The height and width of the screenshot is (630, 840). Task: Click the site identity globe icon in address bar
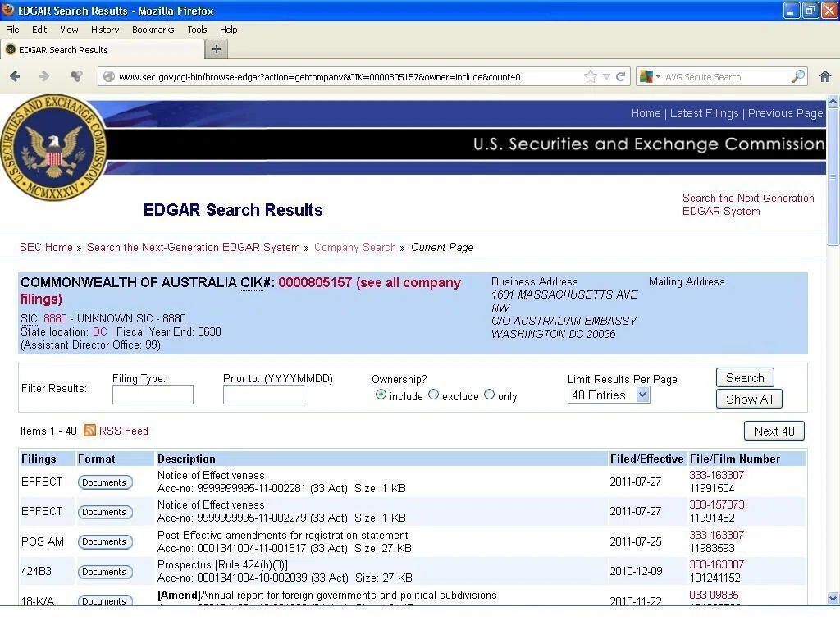click(109, 76)
